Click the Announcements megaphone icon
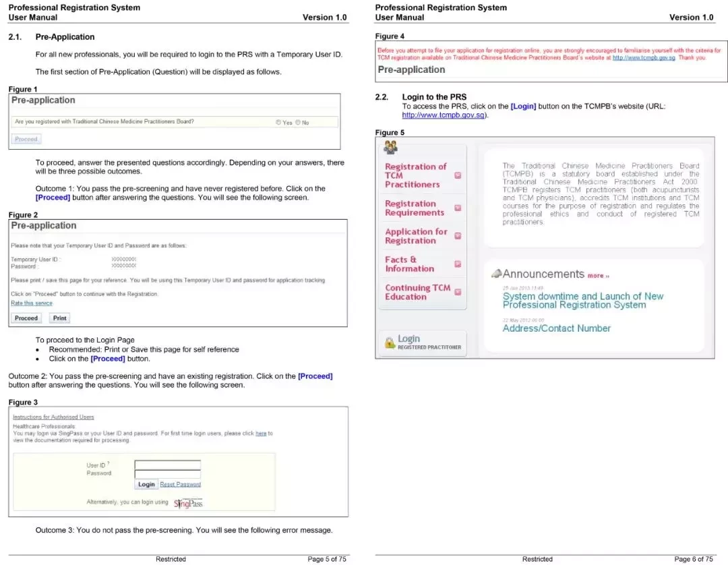Image resolution: width=728 pixels, height=565 pixels. [496, 274]
